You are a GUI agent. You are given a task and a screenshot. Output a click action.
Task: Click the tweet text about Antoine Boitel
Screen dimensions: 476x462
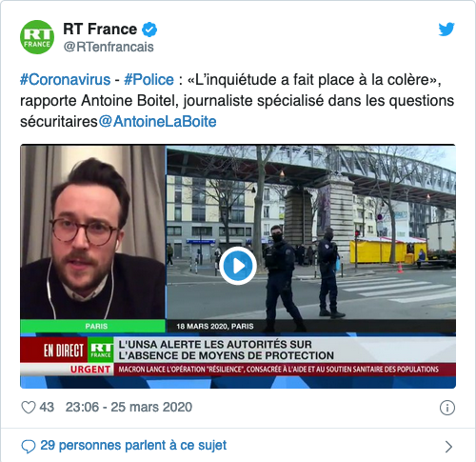click(237, 100)
